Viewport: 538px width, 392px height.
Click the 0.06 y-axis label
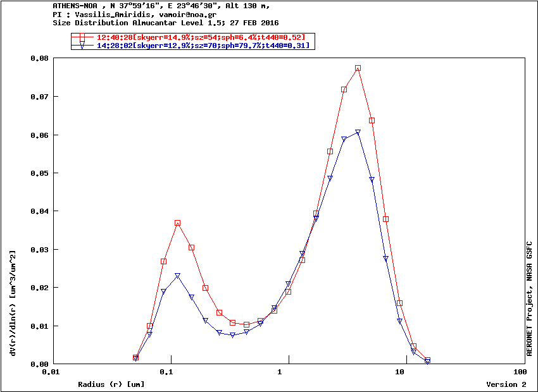pyautogui.click(x=39, y=135)
